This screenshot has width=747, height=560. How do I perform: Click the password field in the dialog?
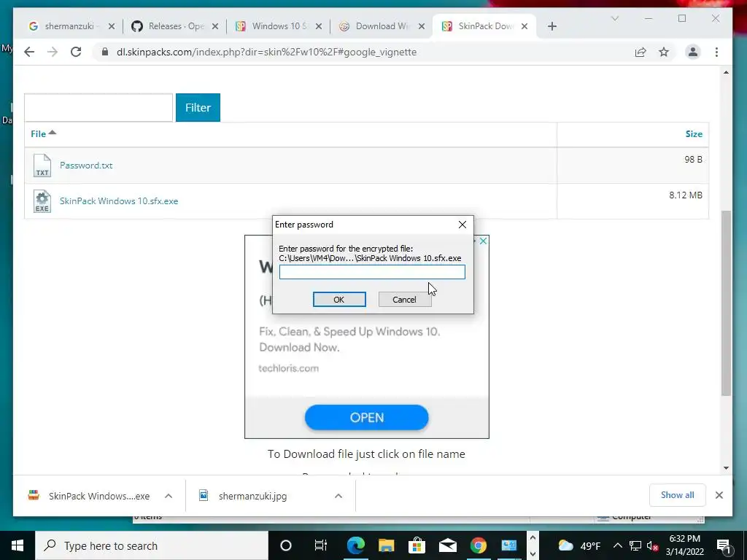pos(372,272)
